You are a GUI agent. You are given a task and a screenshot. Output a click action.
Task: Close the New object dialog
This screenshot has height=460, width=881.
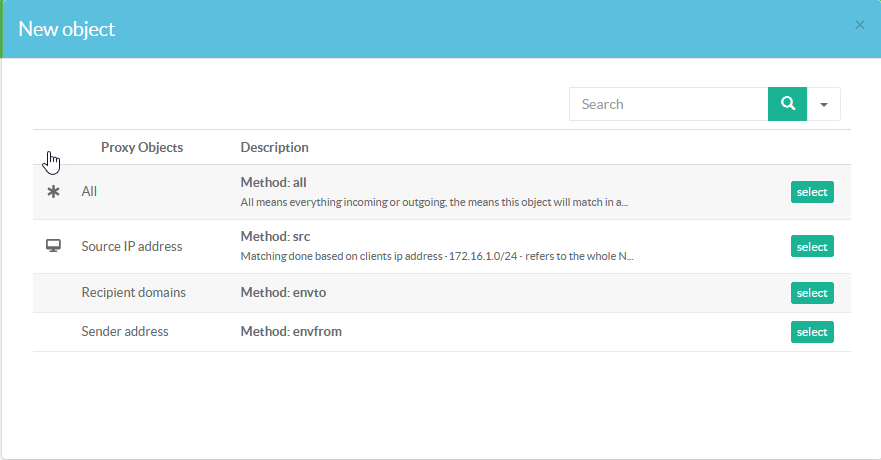[859, 25]
